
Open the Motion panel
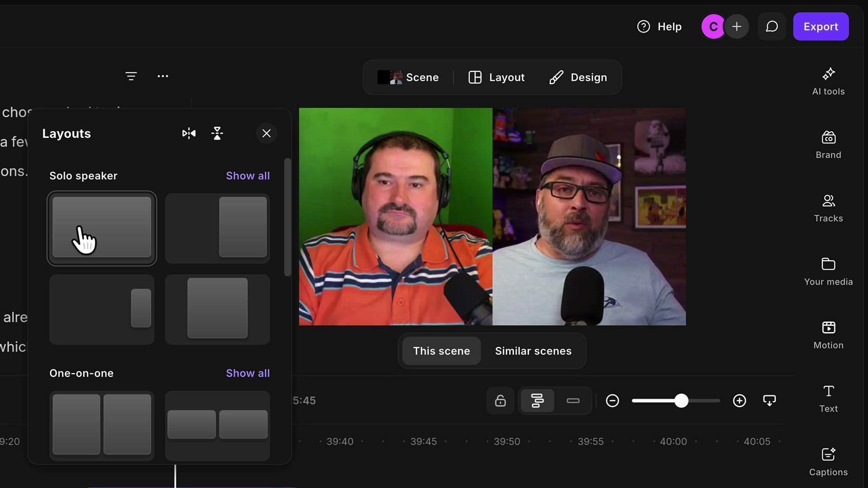pos(828,335)
